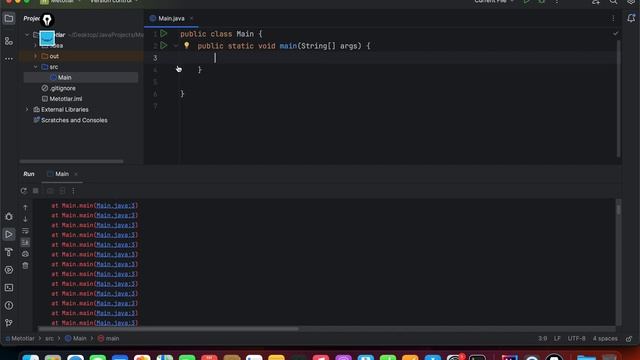Click run gutter arrow beside class Main

[164, 33]
